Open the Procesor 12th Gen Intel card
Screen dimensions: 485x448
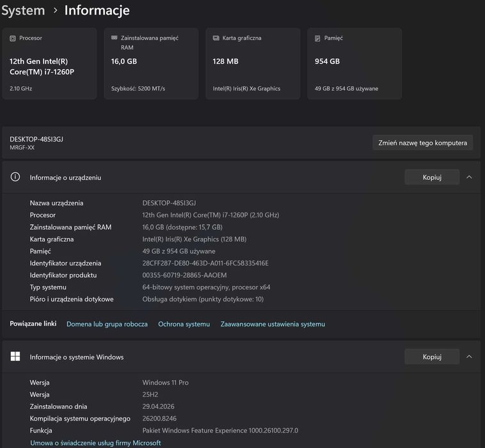click(x=49, y=63)
